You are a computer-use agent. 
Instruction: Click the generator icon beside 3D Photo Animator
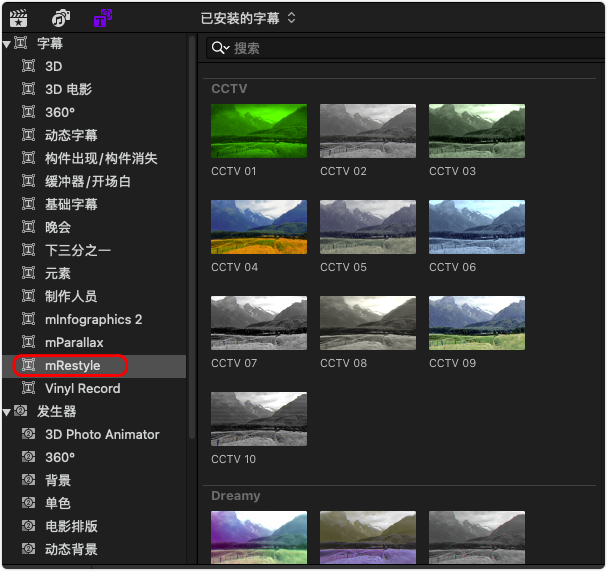29,434
